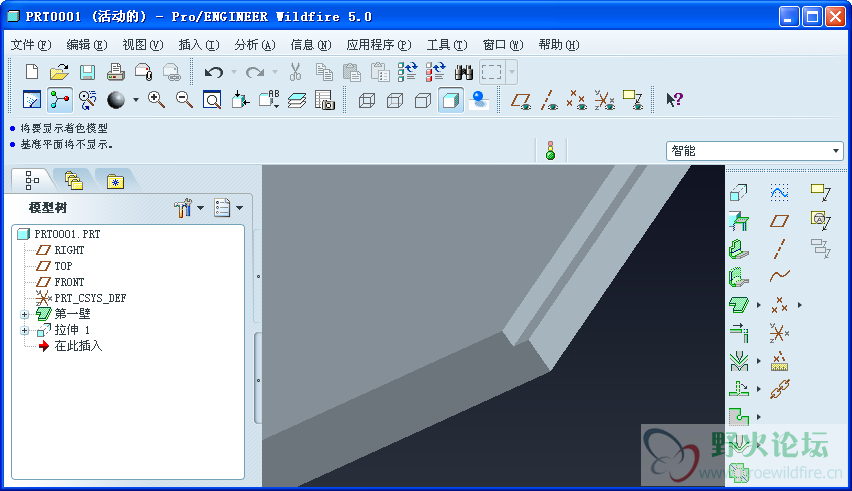Open the 应用程序 menu
This screenshot has width=852, height=491.
click(379, 45)
